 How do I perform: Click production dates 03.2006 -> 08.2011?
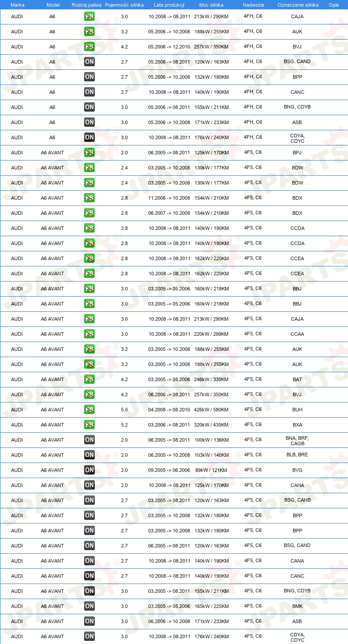169,425
